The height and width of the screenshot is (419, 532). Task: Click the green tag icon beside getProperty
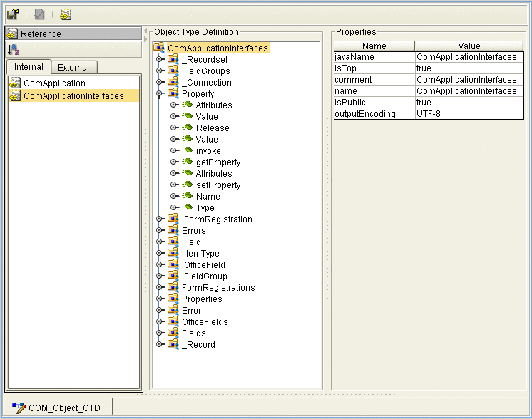pyautogui.click(x=187, y=162)
